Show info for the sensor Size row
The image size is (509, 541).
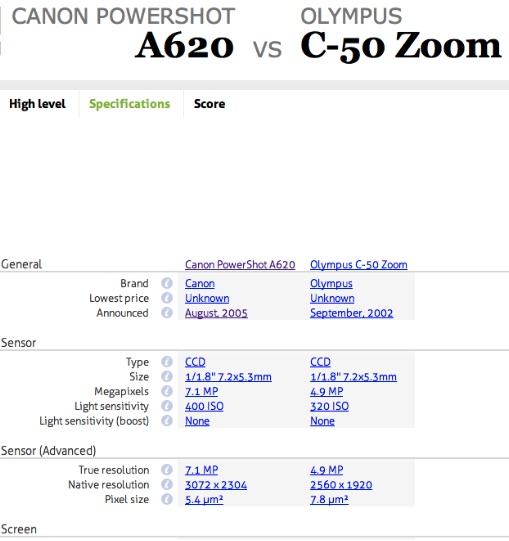click(167, 377)
